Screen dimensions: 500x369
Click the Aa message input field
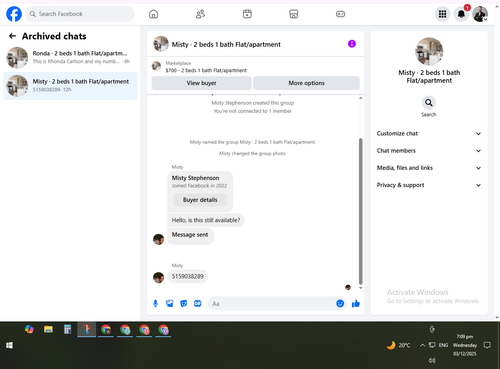pos(272,304)
